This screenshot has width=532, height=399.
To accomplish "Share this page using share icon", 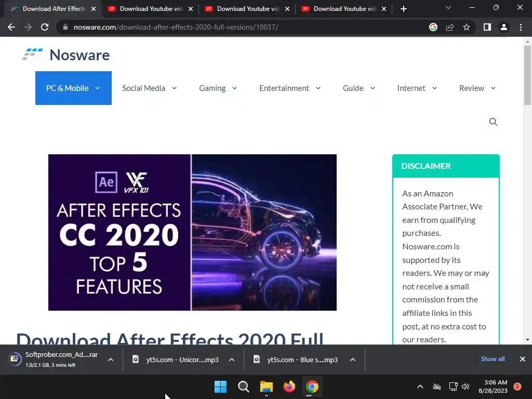I will coord(450,27).
